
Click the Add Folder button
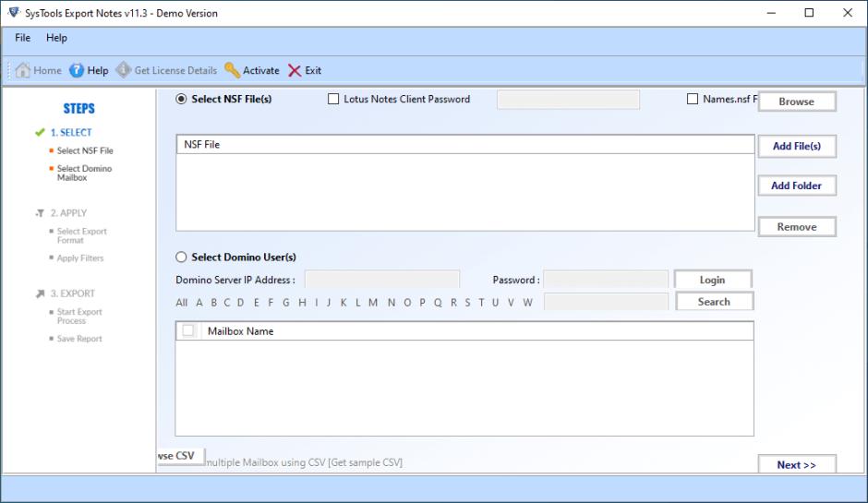coord(797,186)
